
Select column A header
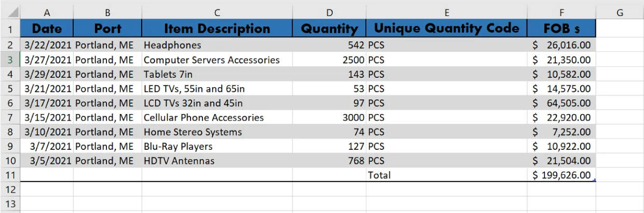click(x=47, y=13)
